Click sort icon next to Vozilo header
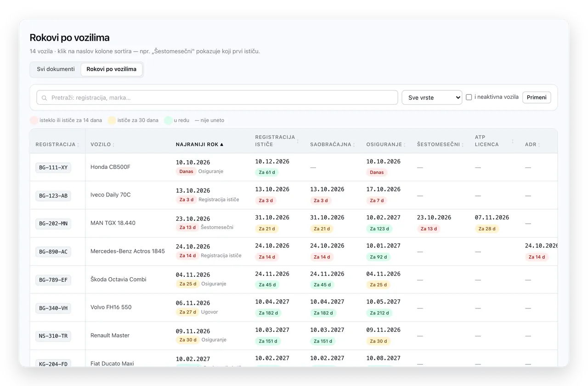588x386 pixels. tap(113, 145)
